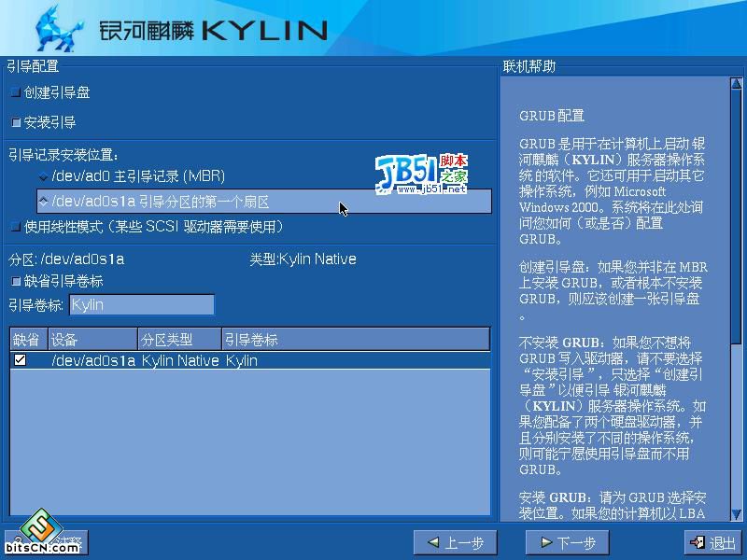Viewport: 747px width, 560px height.
Task: Click the GRUB 配置 help heading
Action: [x=552, y=116]
